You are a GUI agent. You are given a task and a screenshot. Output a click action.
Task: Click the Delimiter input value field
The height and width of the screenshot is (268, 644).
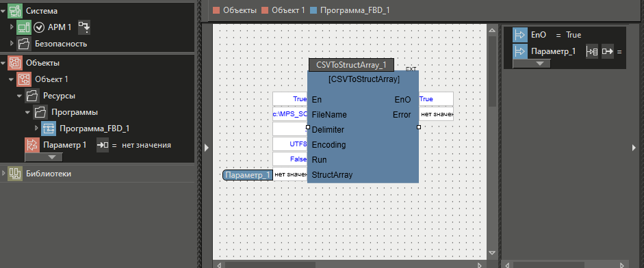[290, 129]
